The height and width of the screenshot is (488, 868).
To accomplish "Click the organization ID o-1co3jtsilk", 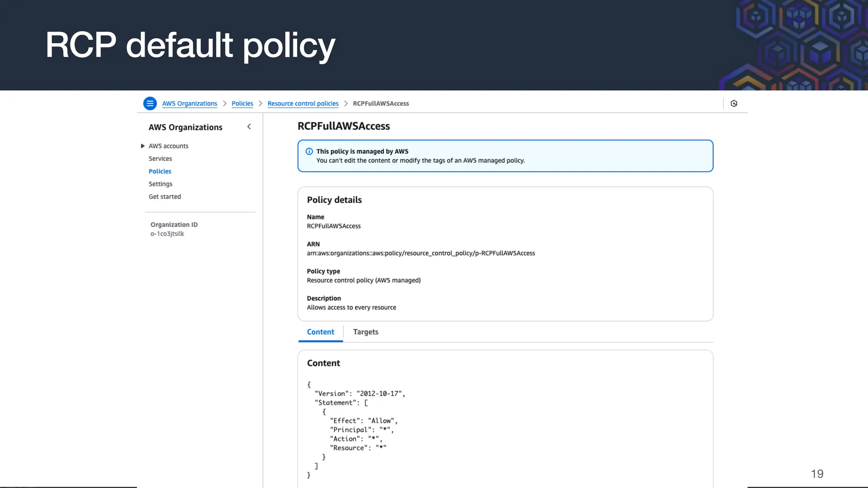I will click(x=167, y=234).
